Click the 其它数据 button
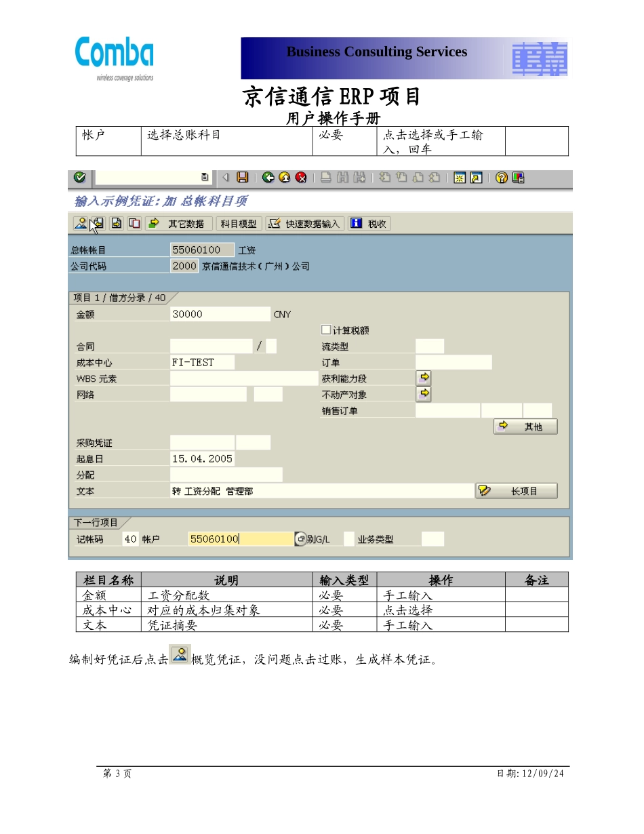 (x=178, y=223)
